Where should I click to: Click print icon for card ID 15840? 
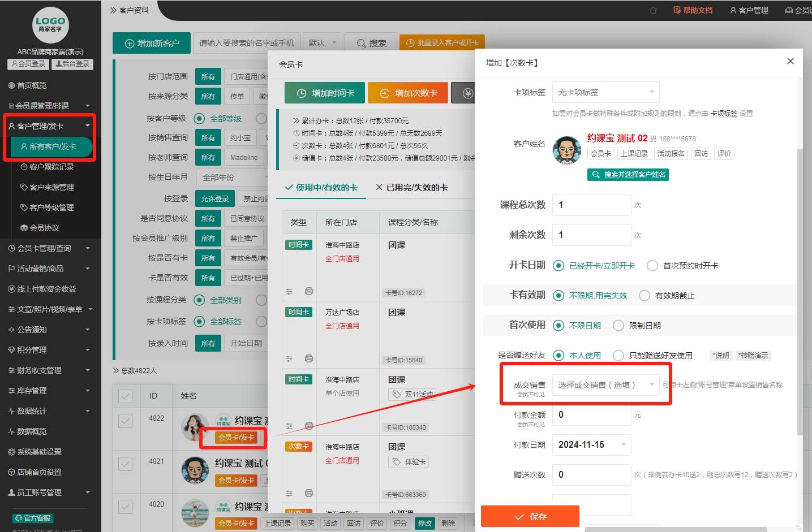(309, 359)
